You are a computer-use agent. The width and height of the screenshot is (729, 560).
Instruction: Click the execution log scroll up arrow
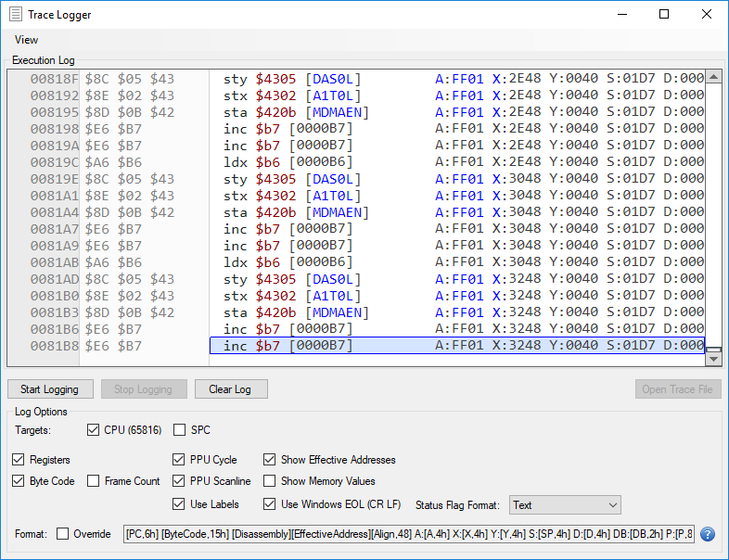point(713,77)
